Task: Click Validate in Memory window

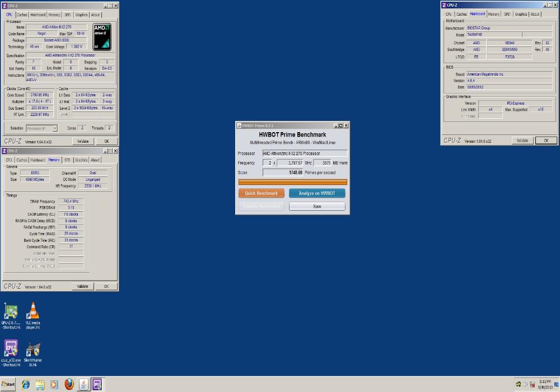Action: (x=82, y=286)
